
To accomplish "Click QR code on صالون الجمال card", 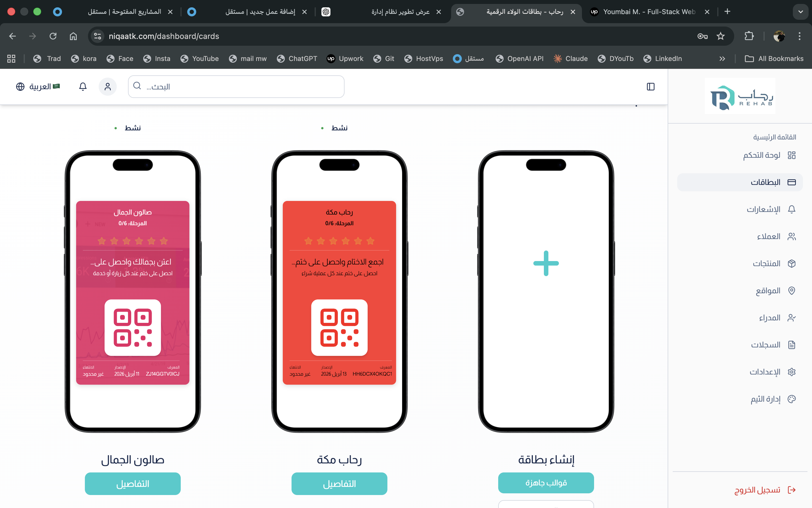I will pos(133,328).
